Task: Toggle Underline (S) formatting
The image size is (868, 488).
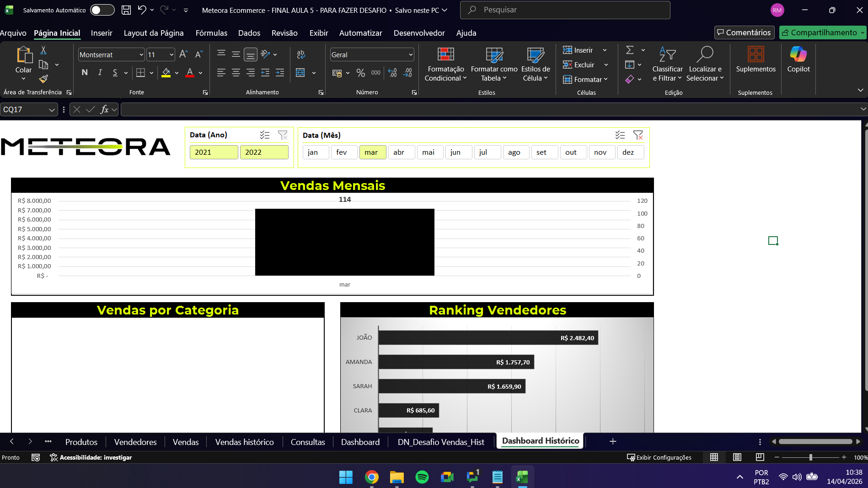Action: tap(115, 73)
